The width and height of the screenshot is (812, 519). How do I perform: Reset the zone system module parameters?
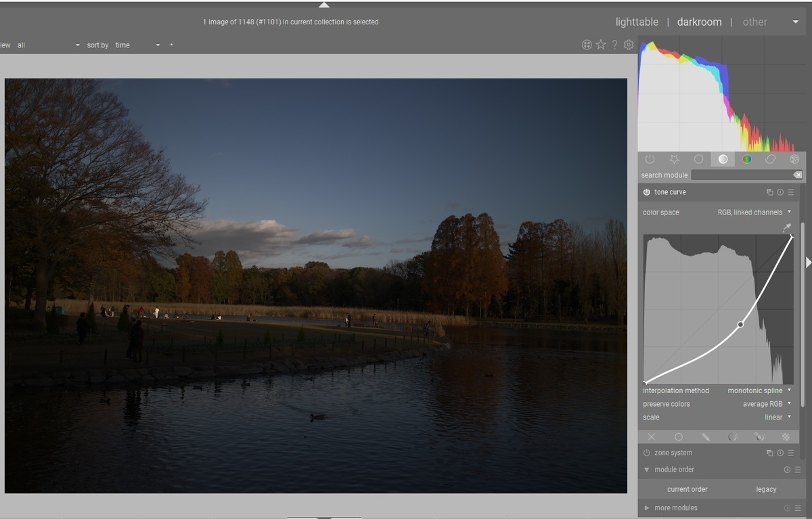780,453
